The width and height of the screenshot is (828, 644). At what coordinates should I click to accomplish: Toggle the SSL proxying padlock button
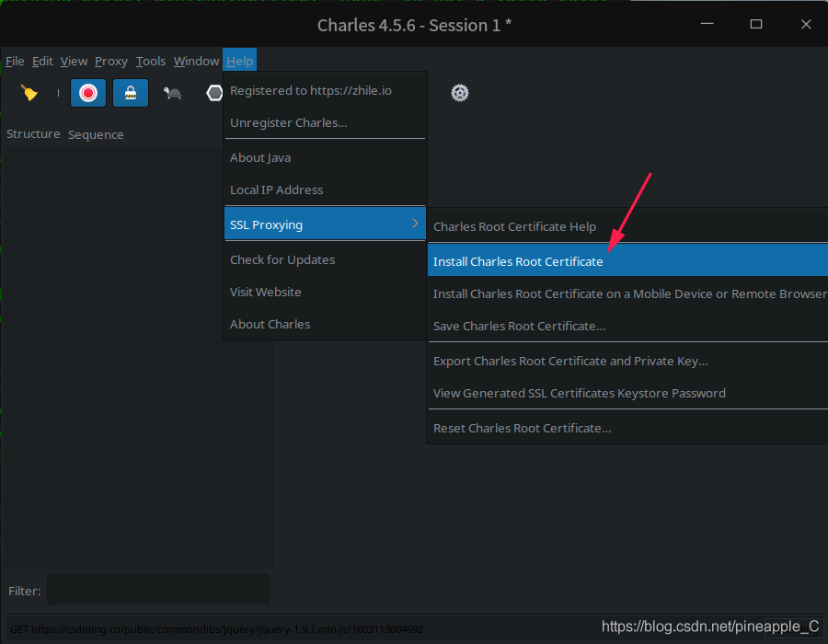click(131, 93)
